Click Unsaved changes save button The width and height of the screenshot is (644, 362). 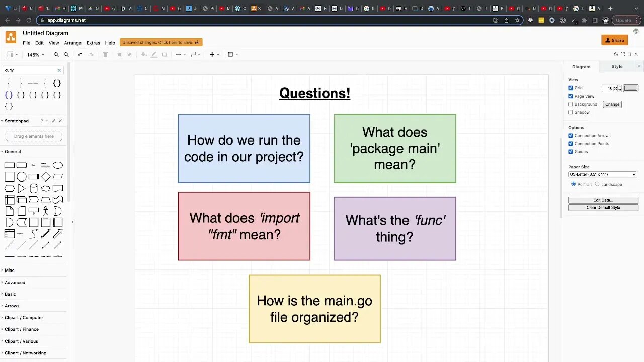click(161, 43)
